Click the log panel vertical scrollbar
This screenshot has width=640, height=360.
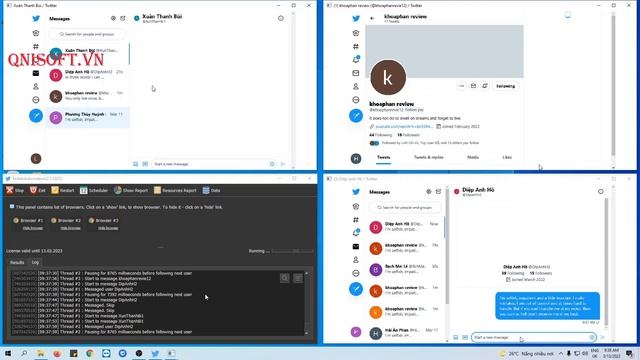point(307,303)
